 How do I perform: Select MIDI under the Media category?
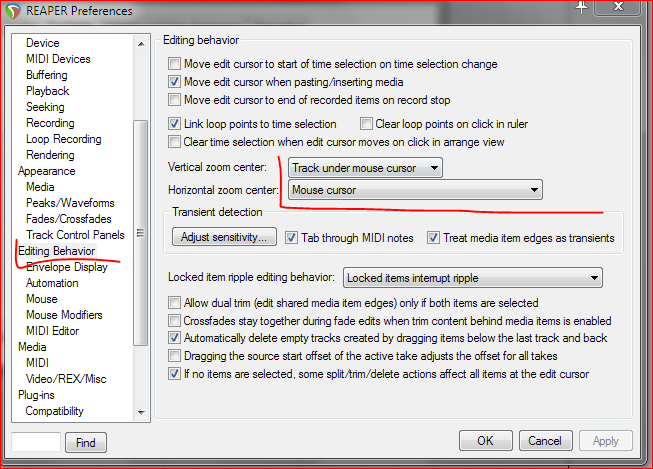click(x=37, y=363)
